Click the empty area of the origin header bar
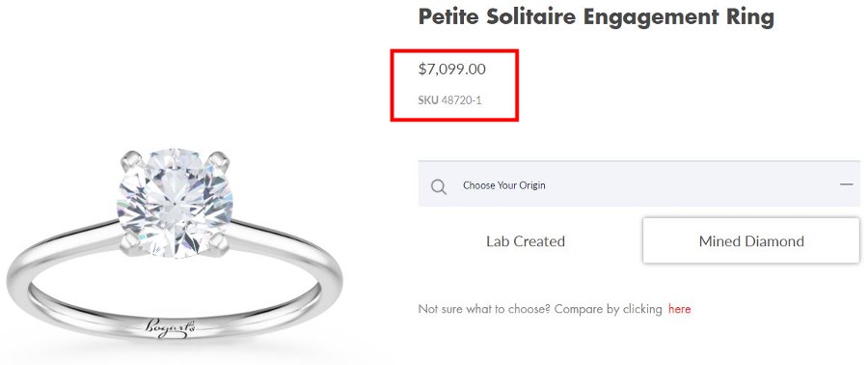Screen dimensions: 868x365 coord(692,184)
